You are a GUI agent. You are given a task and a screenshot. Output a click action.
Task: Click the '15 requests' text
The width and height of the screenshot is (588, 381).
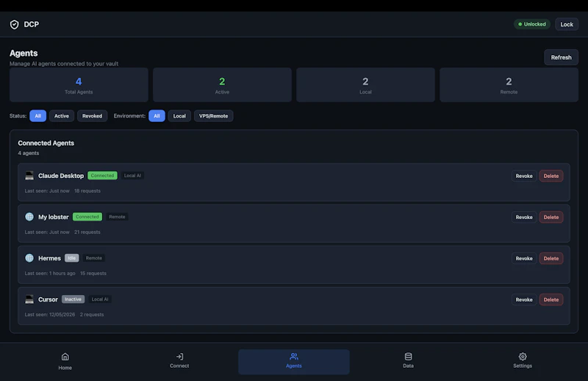coord(93,274)
